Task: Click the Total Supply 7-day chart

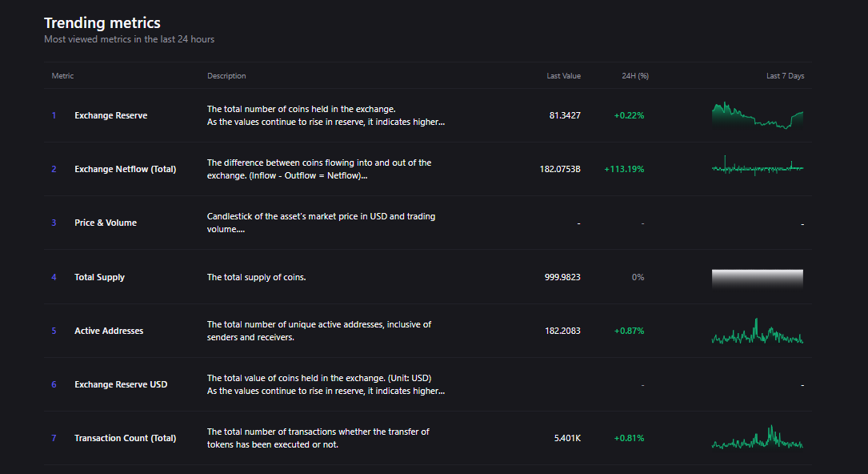Action: coord(757,278)
